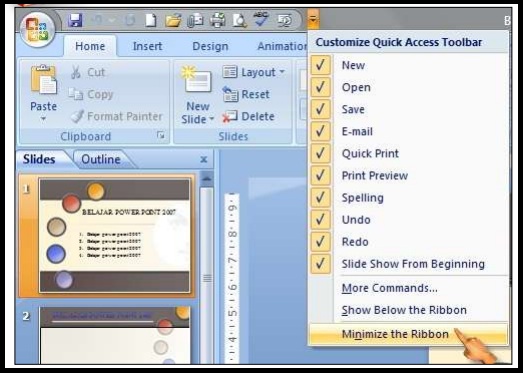524x373 pixels.
Task: Open the Design ribbon tab
Action: [x=210, y=46]
